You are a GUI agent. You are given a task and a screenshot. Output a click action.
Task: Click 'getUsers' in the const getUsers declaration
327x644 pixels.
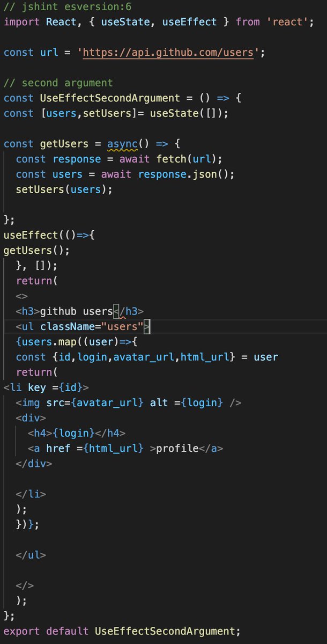(x=64, y=144)
